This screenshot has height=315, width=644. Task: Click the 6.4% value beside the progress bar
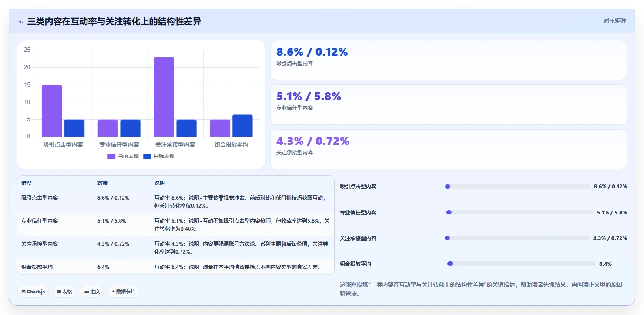(x=605, y=264)
